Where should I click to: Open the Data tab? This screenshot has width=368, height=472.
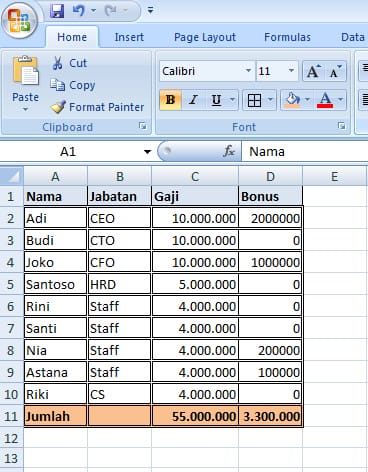352,37
